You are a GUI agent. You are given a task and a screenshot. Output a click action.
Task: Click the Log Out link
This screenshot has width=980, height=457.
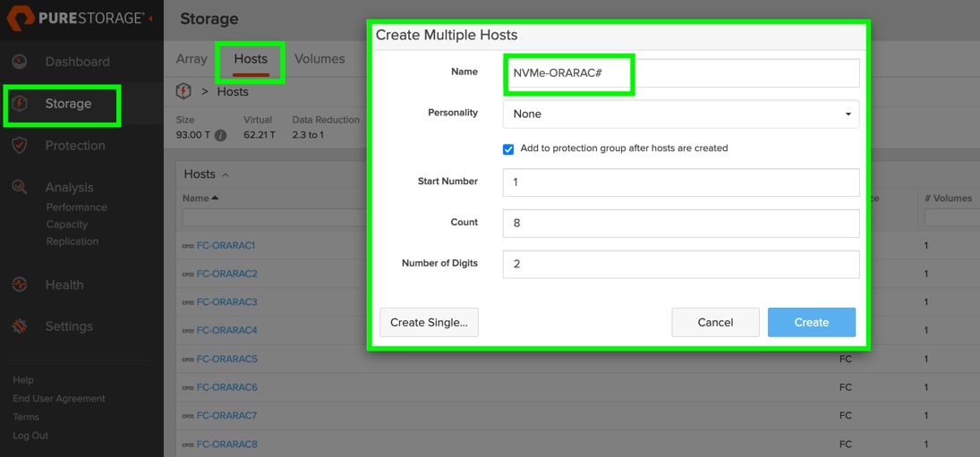(30, 436)
